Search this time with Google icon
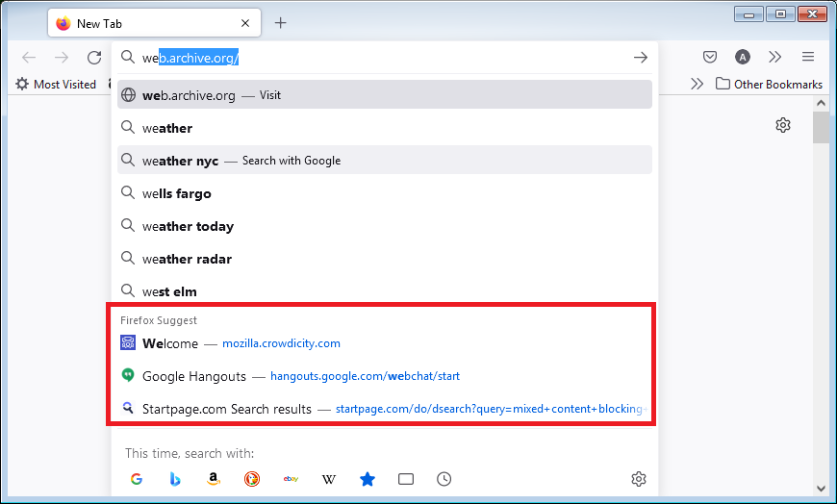837x504 pixels. click(137, 479)
